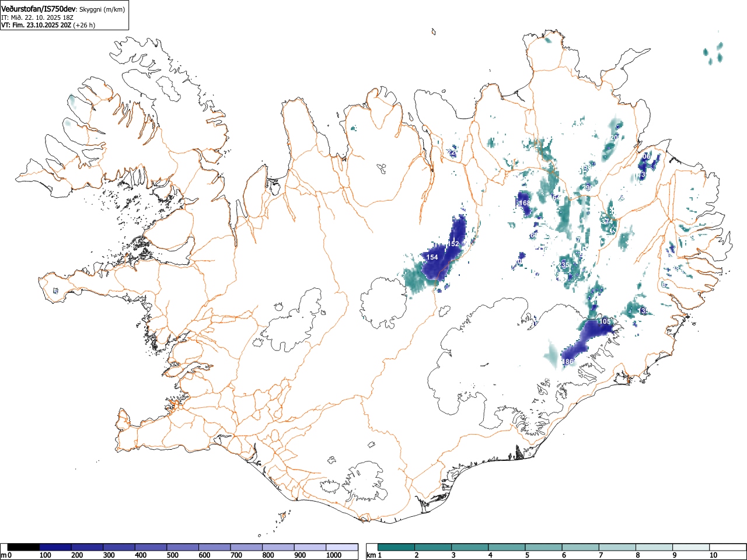Click the IT: Mið. 22. 10. 2025 18Z line
Screen dimensions: 747x560
point(37,17)
